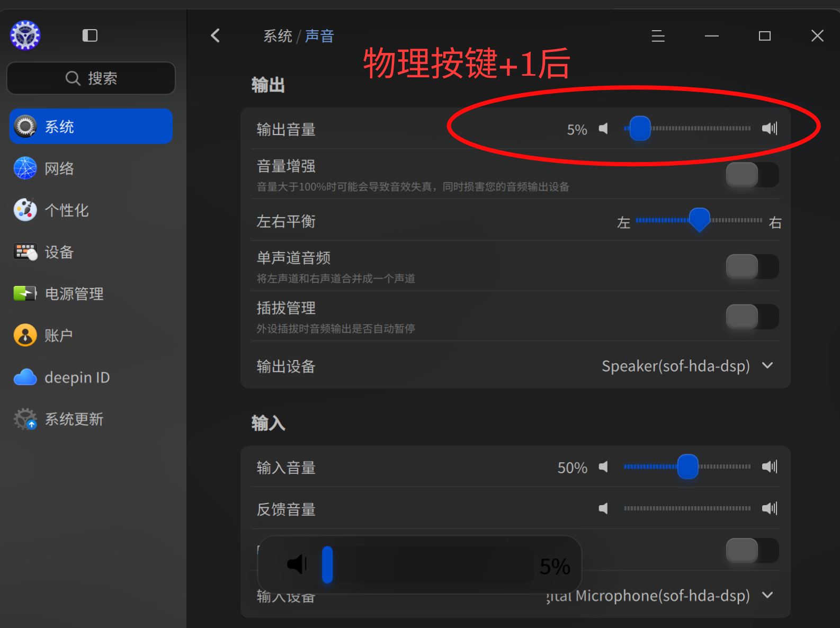Click the 输入 section heading
The width and height of the screenshot is (840, 628).
268,424
